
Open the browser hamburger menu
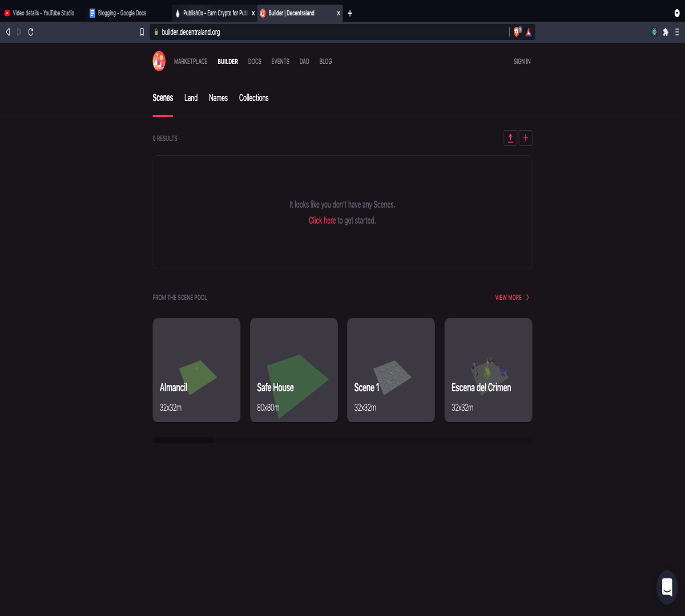[x=677, y=32]
